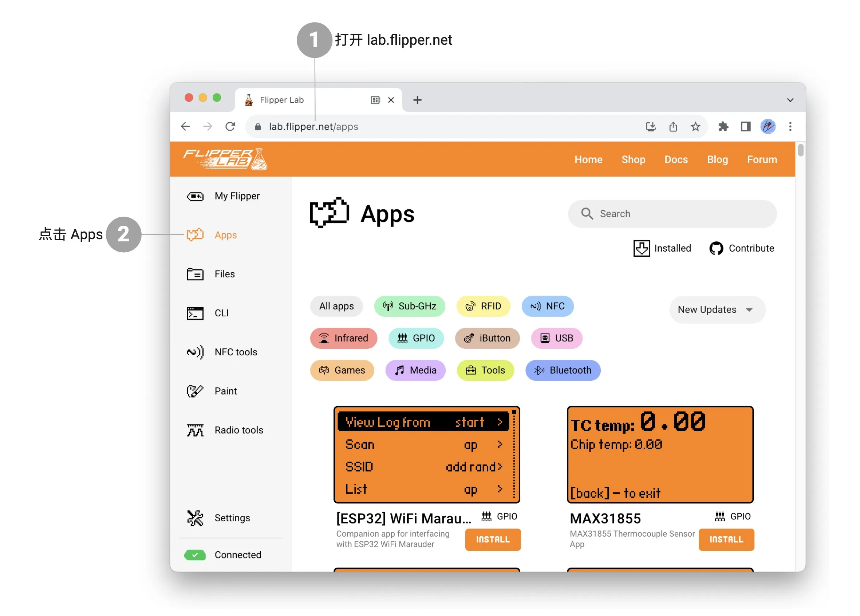Click the page vertical scrollbar thumb

tap(800, 150)
